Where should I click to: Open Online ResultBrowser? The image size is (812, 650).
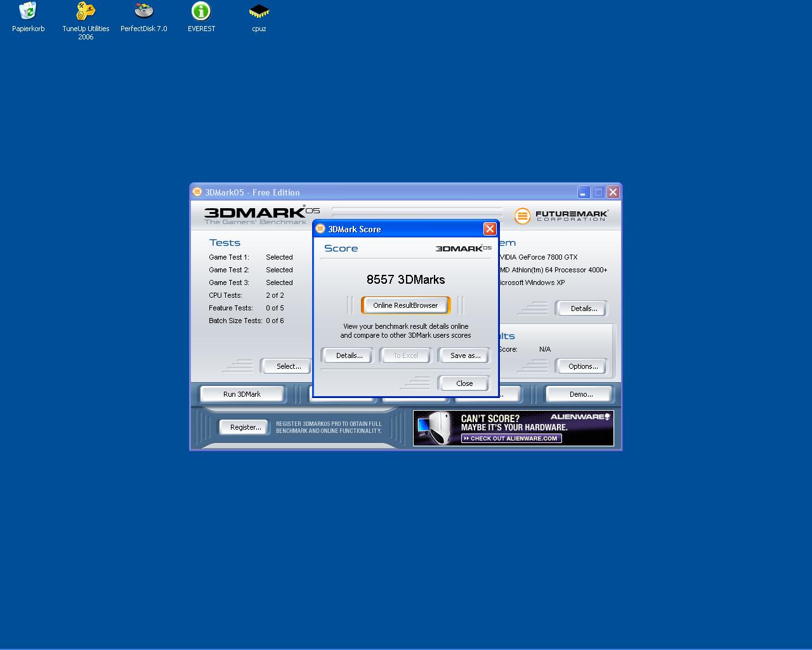click(405, 305)
